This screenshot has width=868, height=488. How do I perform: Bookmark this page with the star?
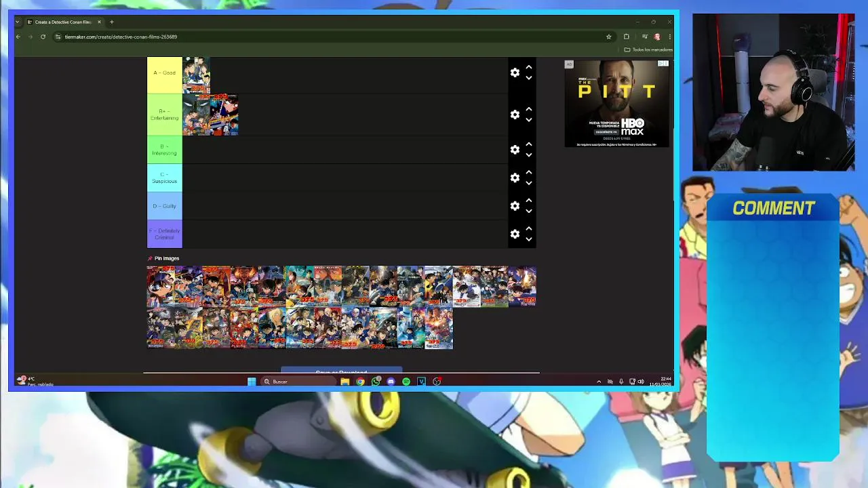608,37
